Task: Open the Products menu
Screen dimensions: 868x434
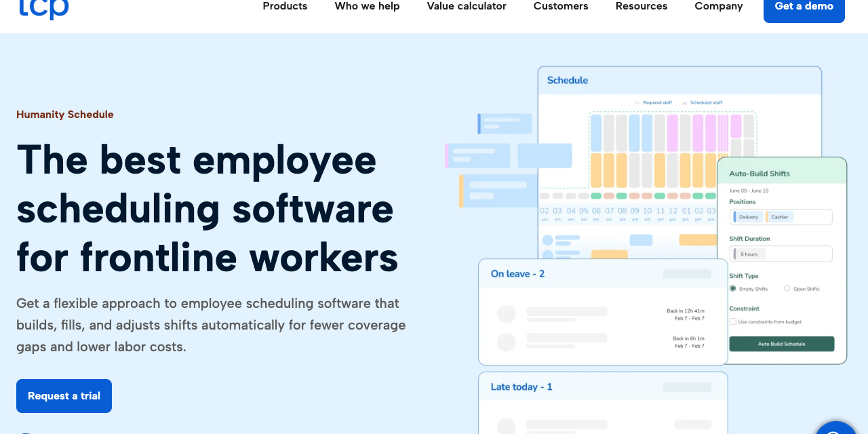Action: coord(285,6)
